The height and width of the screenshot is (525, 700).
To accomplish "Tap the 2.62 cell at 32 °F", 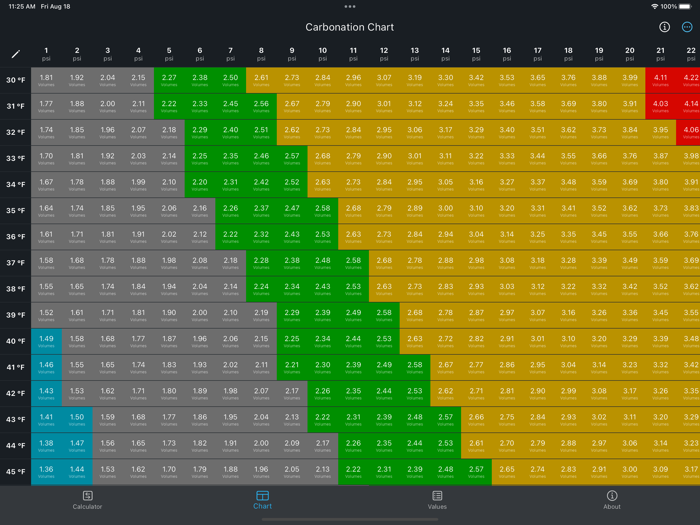I will pos(292,133).
